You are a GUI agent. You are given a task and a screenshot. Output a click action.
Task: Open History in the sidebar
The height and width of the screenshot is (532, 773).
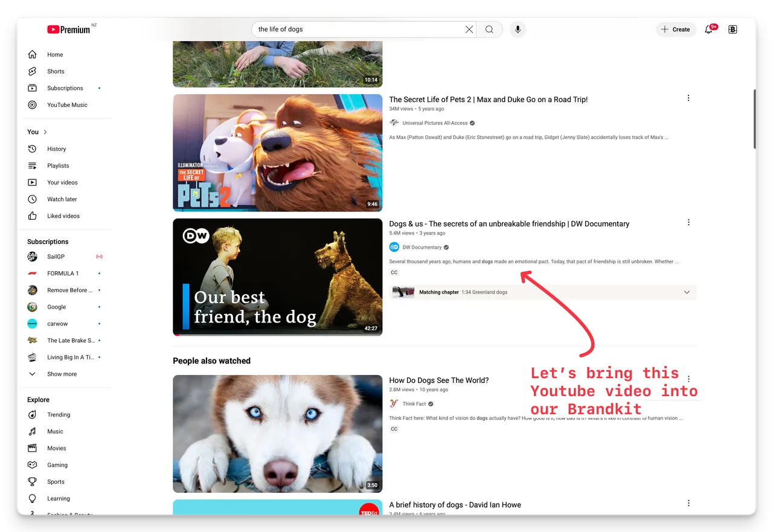coord(56,149)
